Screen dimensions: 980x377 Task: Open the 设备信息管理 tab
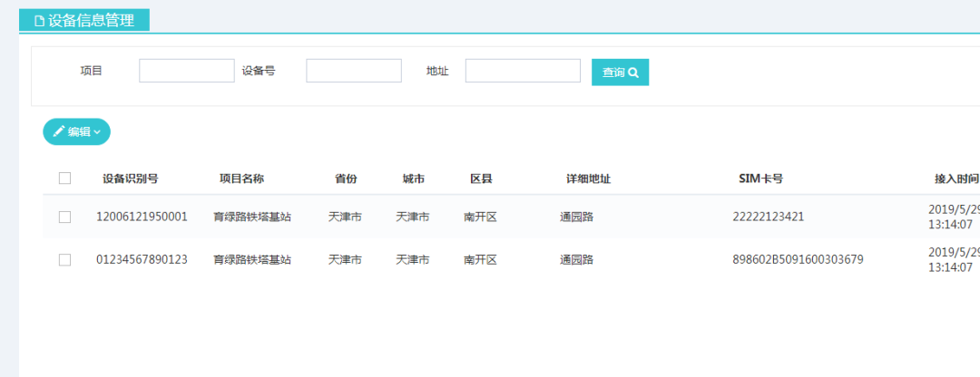point(84,21)
